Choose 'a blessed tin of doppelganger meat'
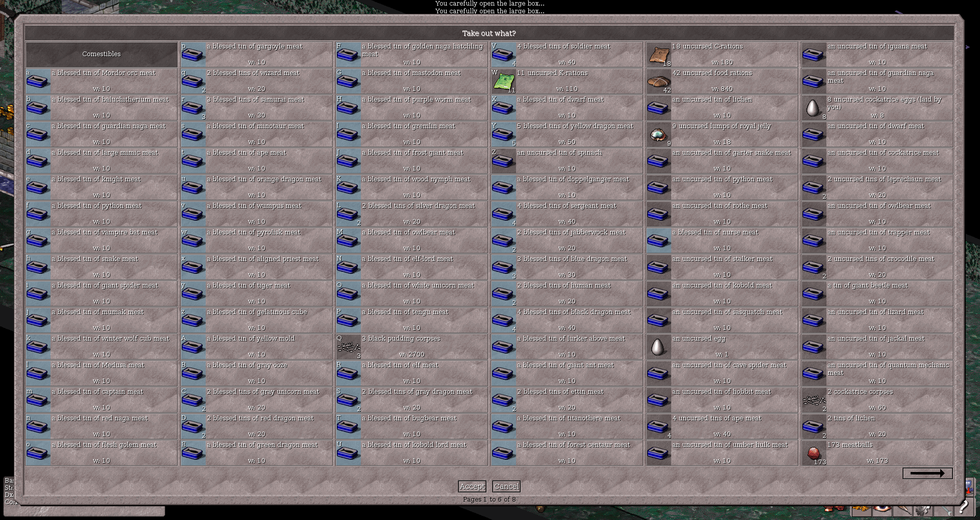This screenshot has height=520, width=980. tap(567, 187)
